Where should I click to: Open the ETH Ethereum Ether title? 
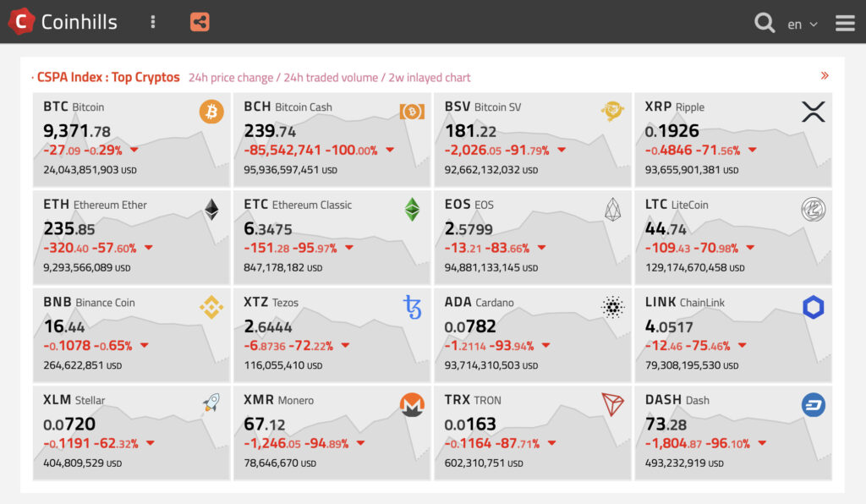[95, 205]
